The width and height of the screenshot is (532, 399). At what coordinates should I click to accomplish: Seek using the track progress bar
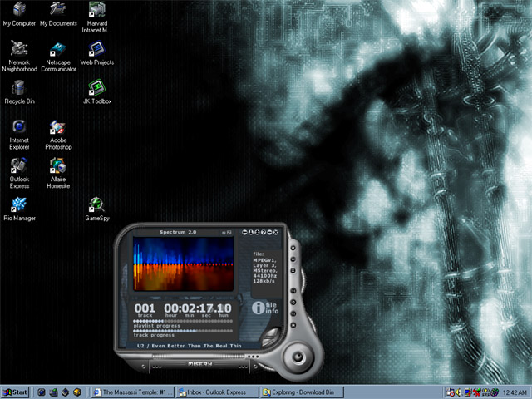183,331
